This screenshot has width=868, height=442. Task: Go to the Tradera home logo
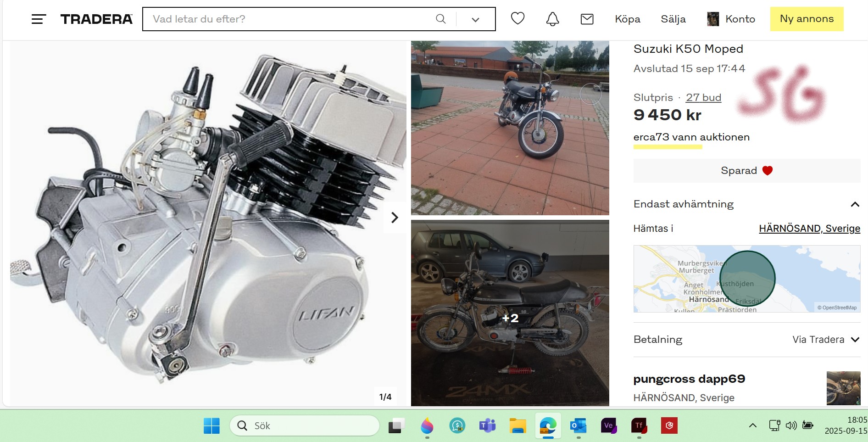pyautogui.click(x=96, y=19)
